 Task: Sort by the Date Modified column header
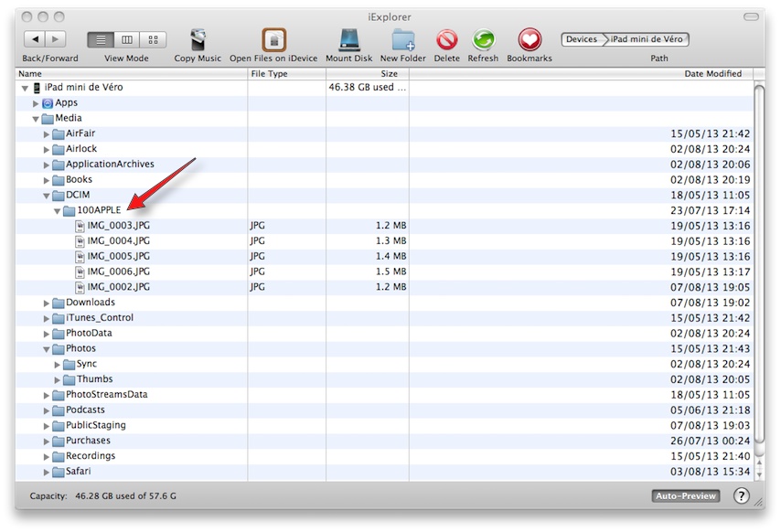point(582,74)
